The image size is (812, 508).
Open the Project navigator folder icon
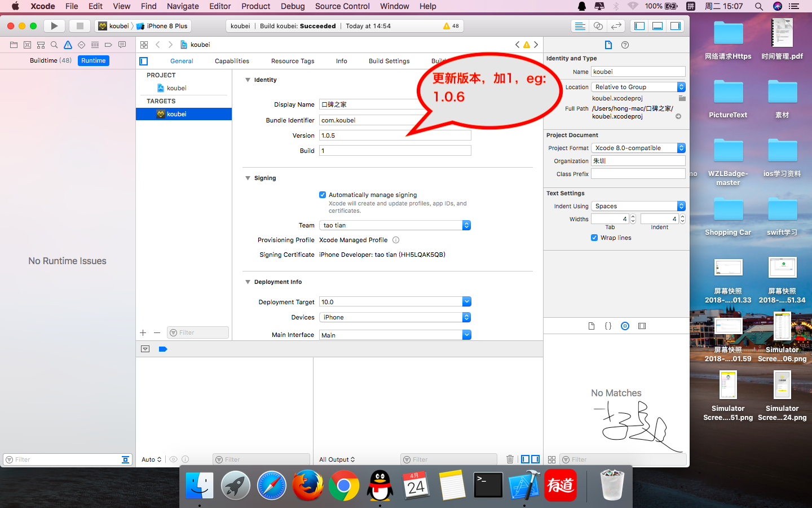tap(14, 45)
